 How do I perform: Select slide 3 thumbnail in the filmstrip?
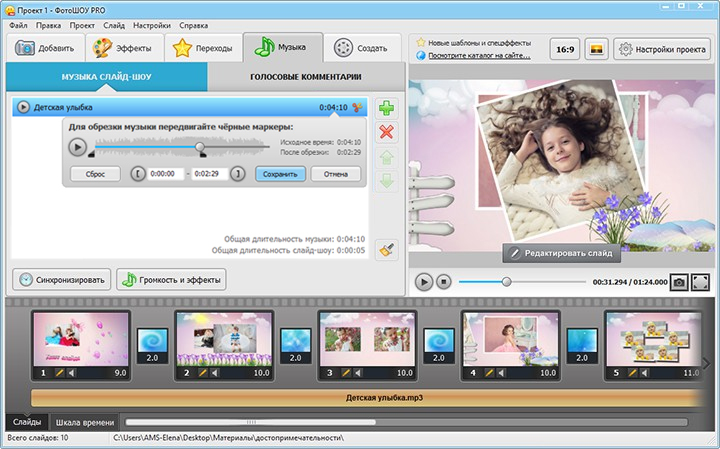(366, 339)
